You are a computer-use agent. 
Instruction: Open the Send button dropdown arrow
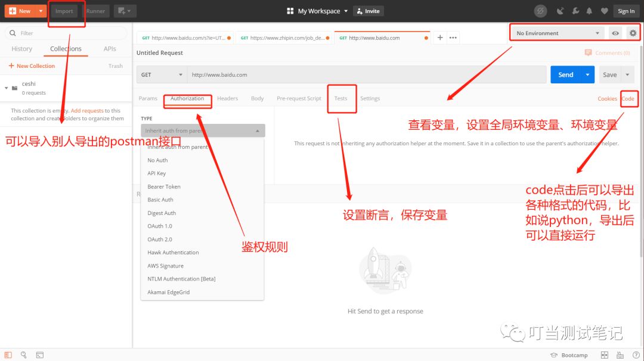pyautogui.click(x=588, y=74)
